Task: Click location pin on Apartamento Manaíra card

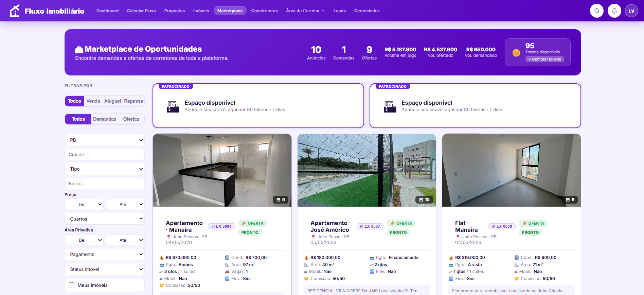Action: pyautogui.click(x=168, y=237)
